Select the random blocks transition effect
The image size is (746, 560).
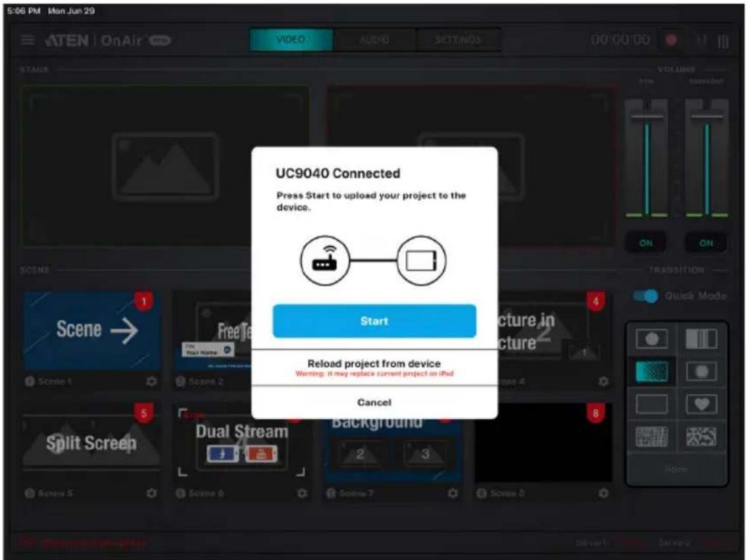(701, 437)
